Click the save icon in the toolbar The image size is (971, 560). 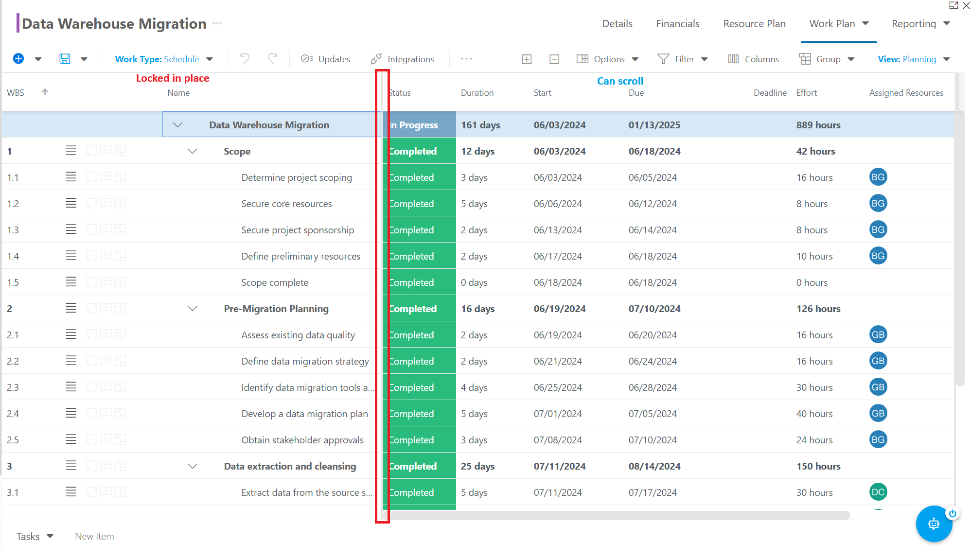pyautogui.click(x=65, y=59)
